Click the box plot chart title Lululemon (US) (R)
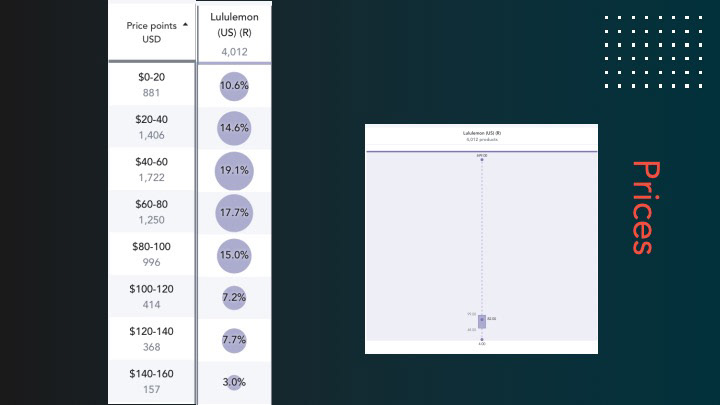Viewport: 720px width, 405px height. pyautogui.click(x=482, y=133)
